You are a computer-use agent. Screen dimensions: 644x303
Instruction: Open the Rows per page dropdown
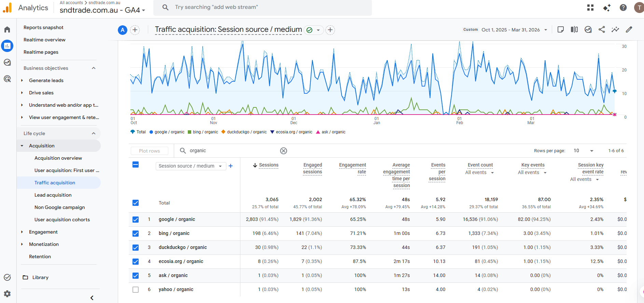click(584, 151)
